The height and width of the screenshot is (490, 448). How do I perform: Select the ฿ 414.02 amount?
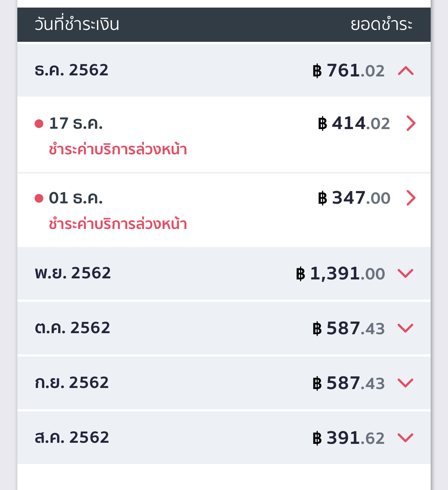pos(354,124)
